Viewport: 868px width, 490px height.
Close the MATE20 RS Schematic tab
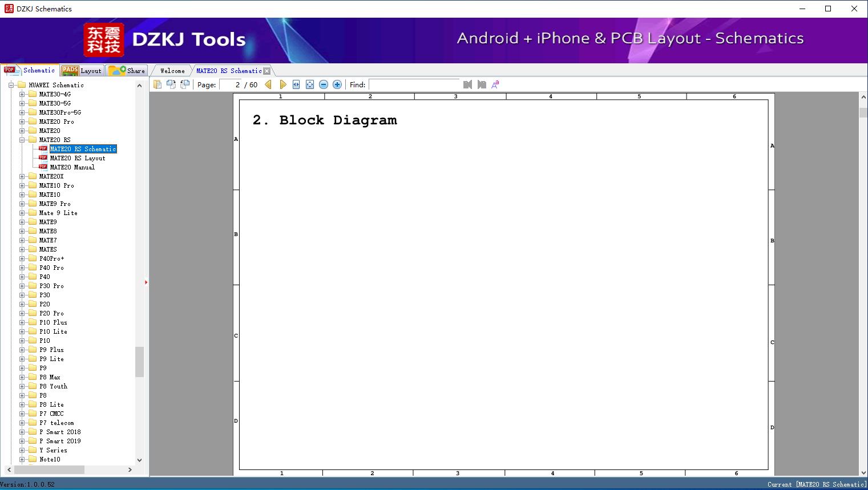pos(267,71)
